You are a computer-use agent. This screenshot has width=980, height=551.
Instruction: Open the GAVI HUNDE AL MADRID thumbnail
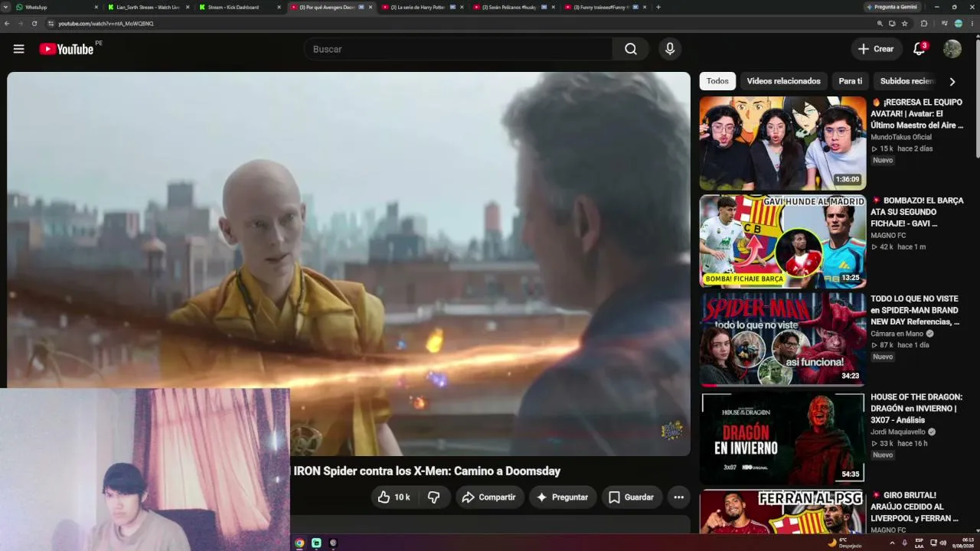pos(782,242)
